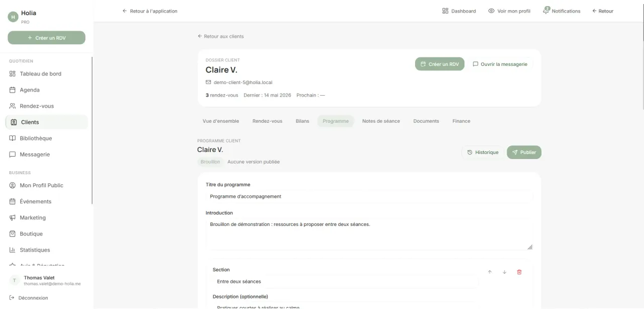Click the email demo-client-5@holia.local
Screen dimensions: 644x309
243,82
